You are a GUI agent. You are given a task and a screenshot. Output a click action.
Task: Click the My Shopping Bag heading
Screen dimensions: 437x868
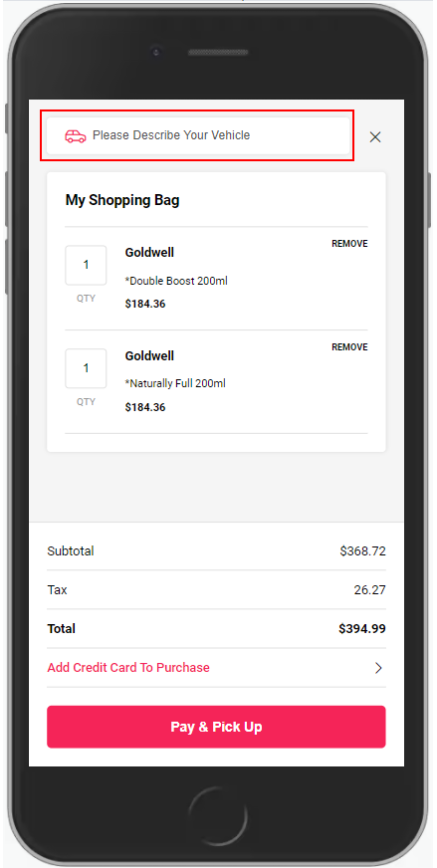click(x=122, y=200)
